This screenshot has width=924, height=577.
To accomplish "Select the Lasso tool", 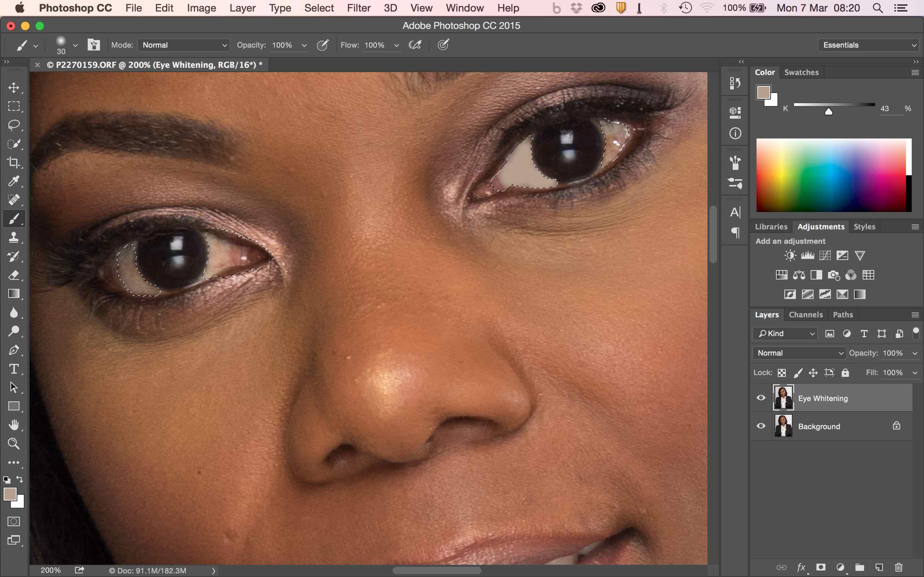I will tap(14, 125).
